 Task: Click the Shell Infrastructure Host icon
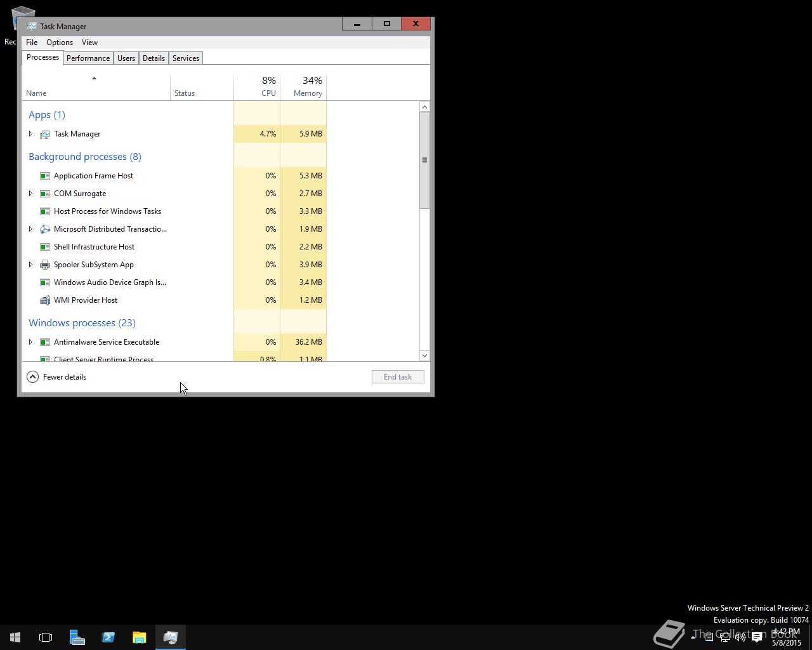pos(45,247)
